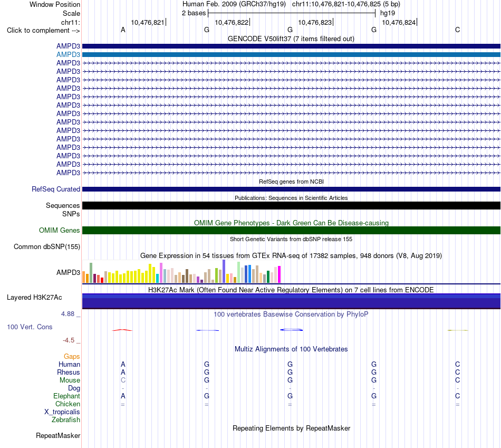Click the Rhesus species label
The height and width of the screenshot is (448, 501).
pyautogui.click(x=69, y=373)
